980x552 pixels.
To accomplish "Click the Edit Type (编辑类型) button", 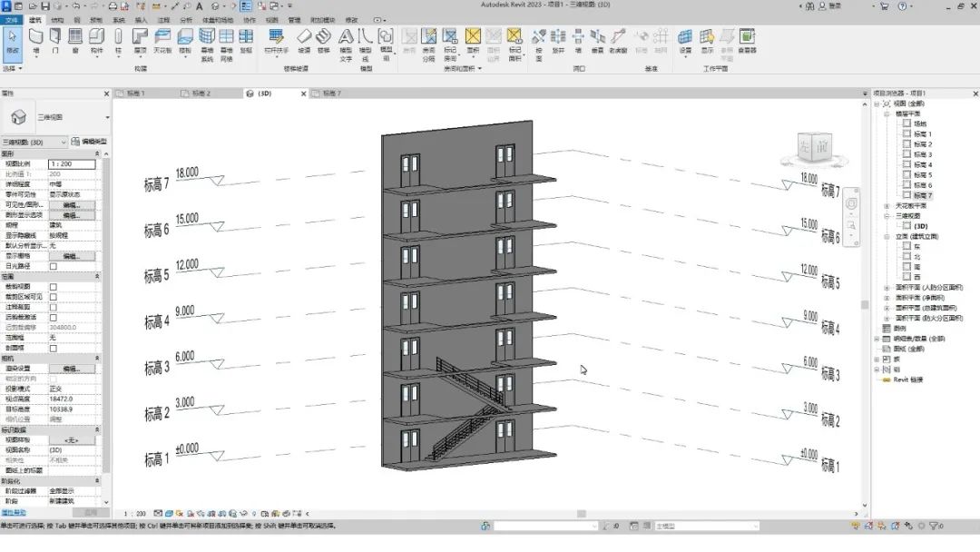I will pyautogui.click(x=89, y=142).
